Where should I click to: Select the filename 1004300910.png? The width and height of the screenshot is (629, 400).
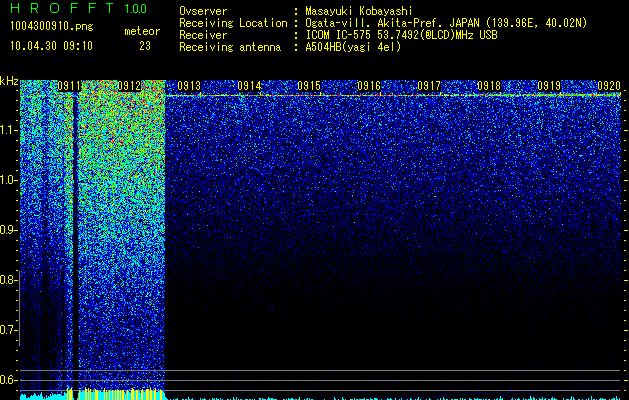pos(52,26)
